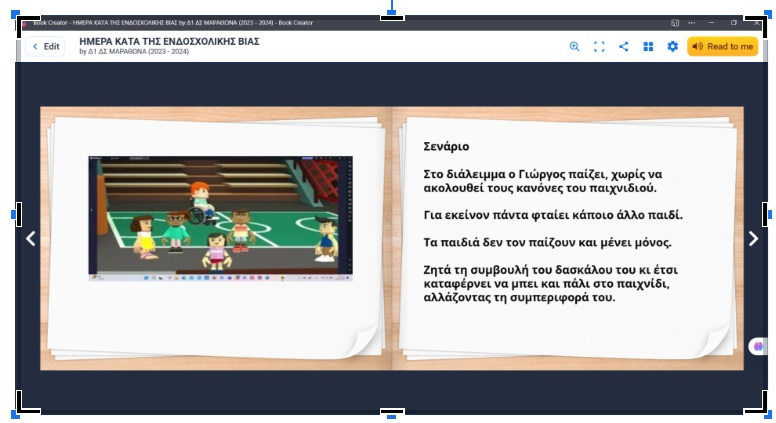Click the paragraph starting with Ζητά τη συμβουλή
Viewport: 776px width, 423px height.
tap(546, 283)
